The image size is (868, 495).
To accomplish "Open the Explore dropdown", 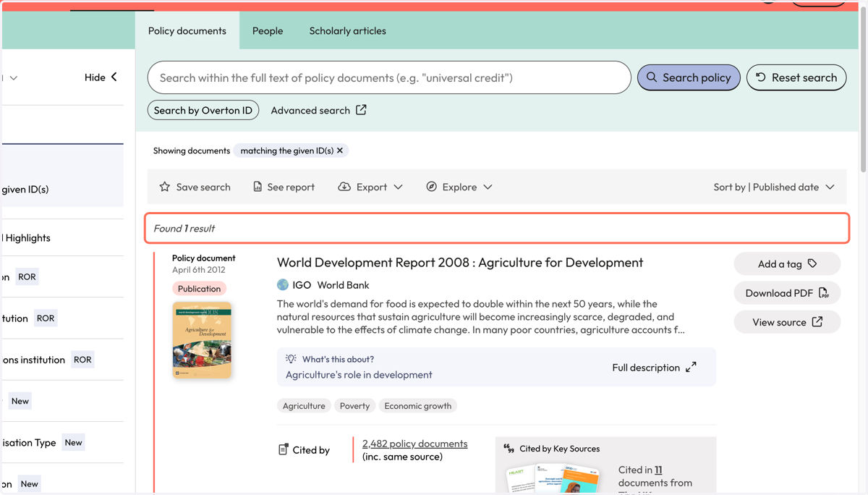I will pyautogui.click(x=459, y=187).
